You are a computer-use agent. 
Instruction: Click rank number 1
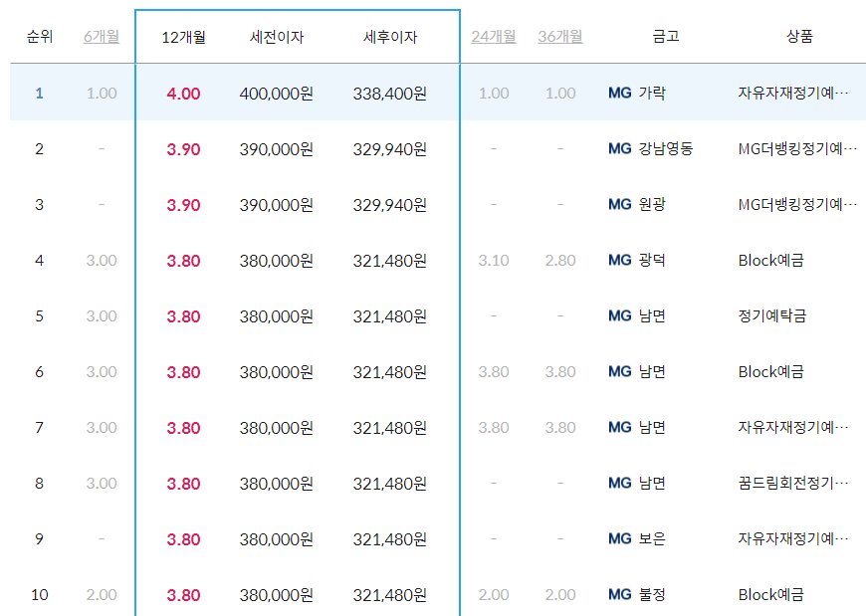[39, 93]
